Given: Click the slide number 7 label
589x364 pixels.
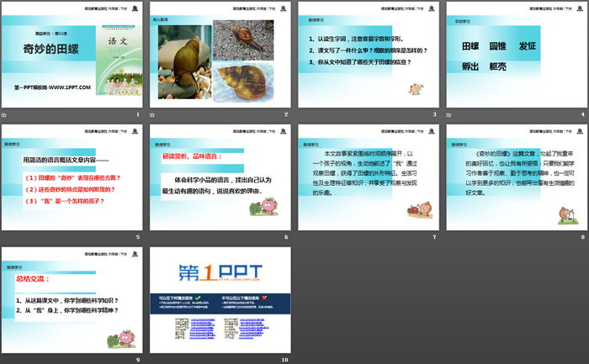Looking at the screenshot, I should (x=435, y=237).
